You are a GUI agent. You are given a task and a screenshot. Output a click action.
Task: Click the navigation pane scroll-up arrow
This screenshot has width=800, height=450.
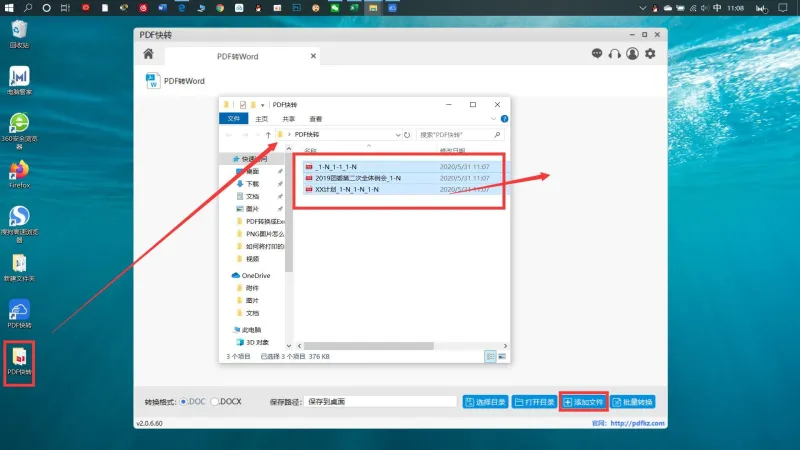[x=289, y=148]
